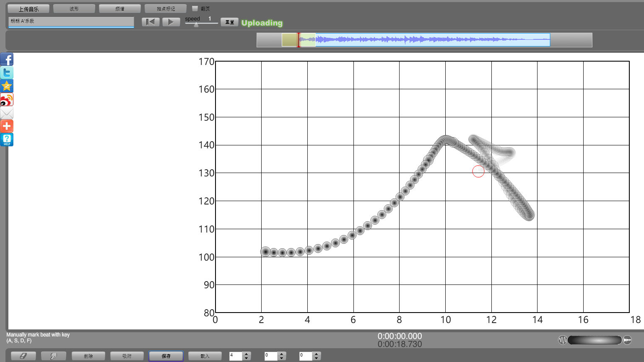Toggle the 翻页 checkbox
The height and width of the screenshot is (362, 644).
[195, 8]
